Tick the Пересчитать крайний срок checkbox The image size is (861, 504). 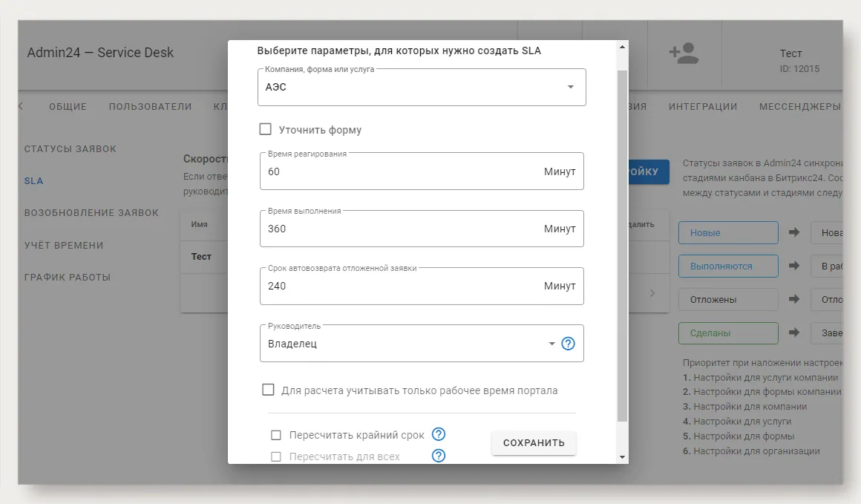276,436
